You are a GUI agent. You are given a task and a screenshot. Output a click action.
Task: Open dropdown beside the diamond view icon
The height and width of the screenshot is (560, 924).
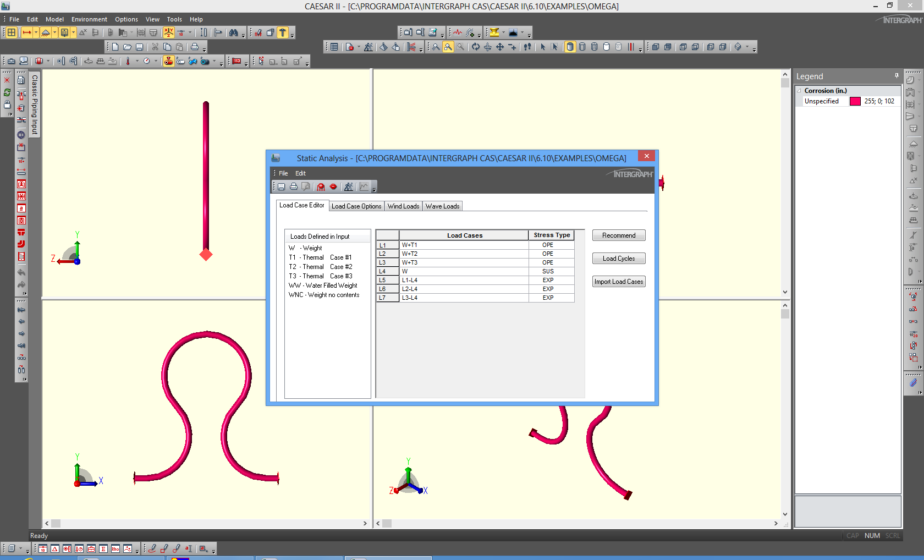click(747, 47)
